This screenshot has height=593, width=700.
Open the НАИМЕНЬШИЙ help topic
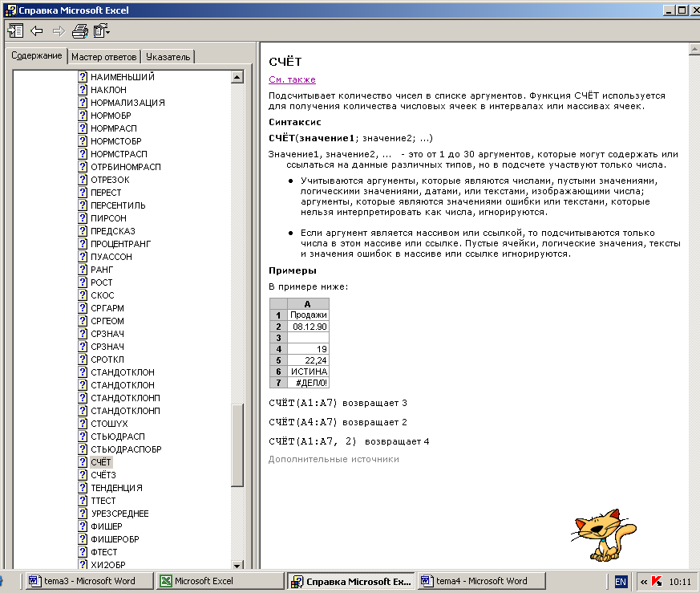pyautogui.click(x=123, y=77)
